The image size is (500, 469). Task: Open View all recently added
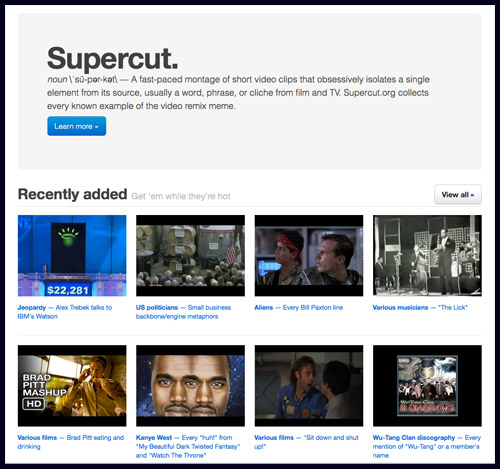click(x=458, y=195)
